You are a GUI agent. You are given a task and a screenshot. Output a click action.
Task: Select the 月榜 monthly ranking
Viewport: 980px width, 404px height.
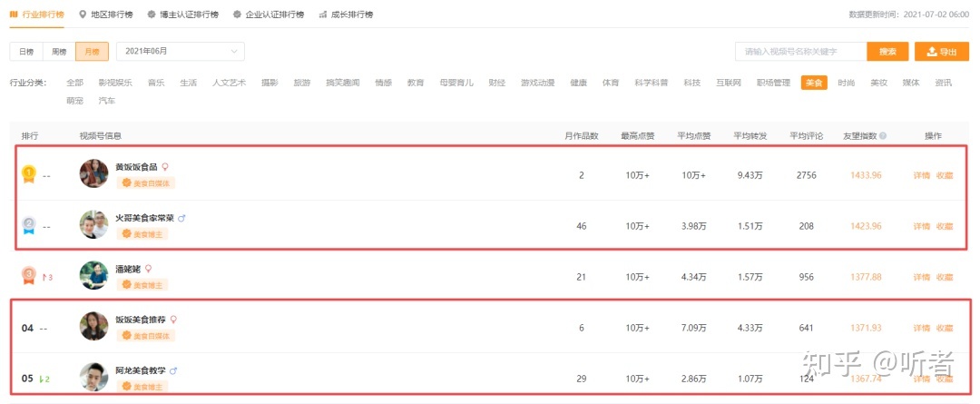(x=93, y=52)
